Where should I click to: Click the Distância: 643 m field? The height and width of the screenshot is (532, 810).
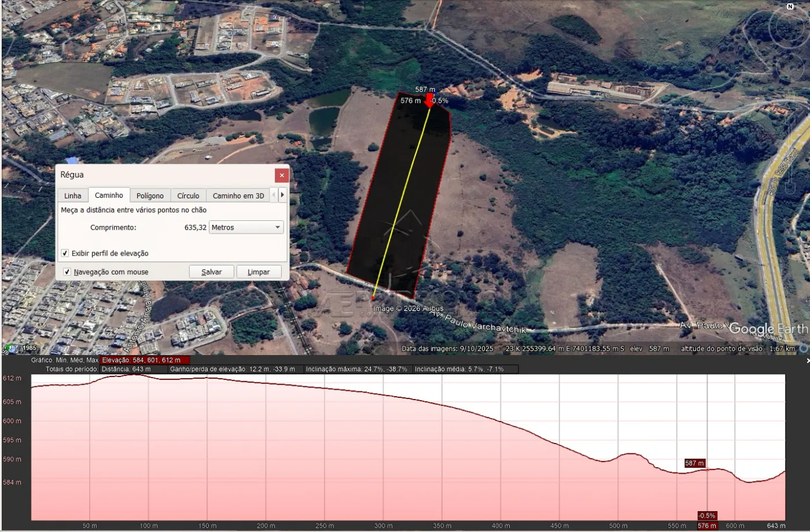(134, 369)
